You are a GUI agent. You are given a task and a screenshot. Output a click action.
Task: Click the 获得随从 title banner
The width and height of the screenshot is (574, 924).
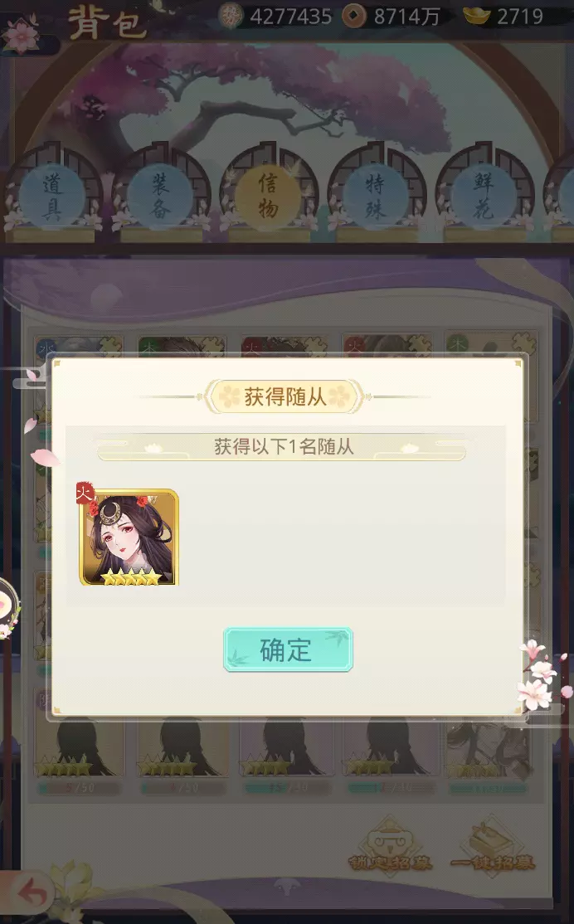[285, 396]
